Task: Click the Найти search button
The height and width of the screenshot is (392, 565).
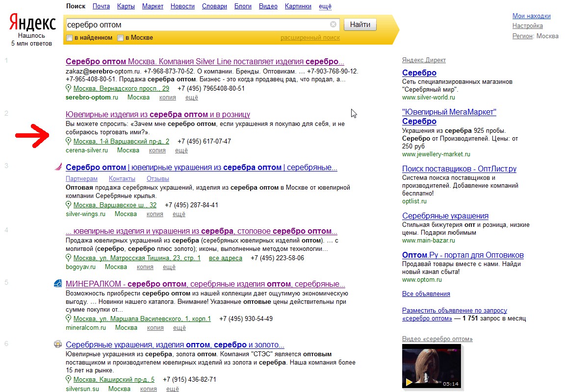Action: click(x=360, y=24)
